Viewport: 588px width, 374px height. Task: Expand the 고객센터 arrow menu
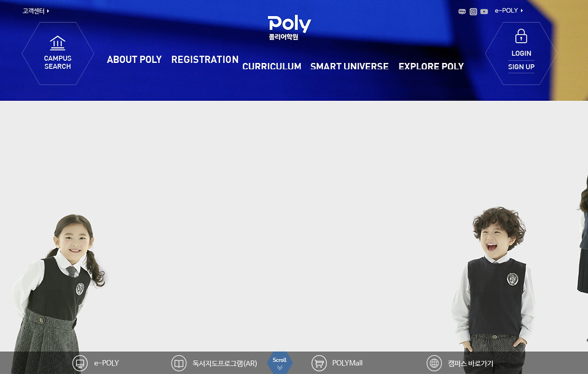pos(36,11)
